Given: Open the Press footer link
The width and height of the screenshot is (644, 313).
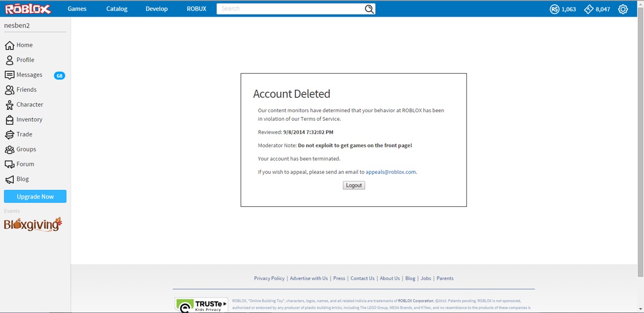Looking at the screenshot, I should 339,279.
